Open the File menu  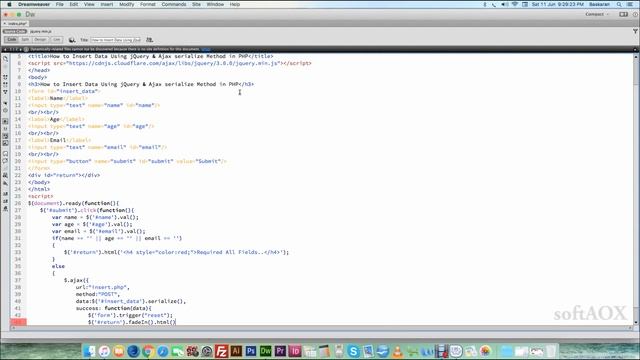60,4
